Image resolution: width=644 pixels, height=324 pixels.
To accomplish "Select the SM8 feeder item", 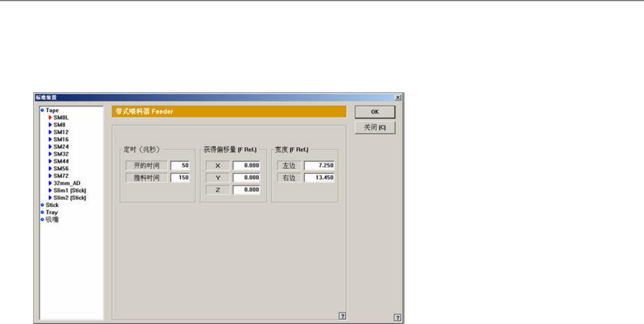I will pyautogui.click(x=59, y=125).
